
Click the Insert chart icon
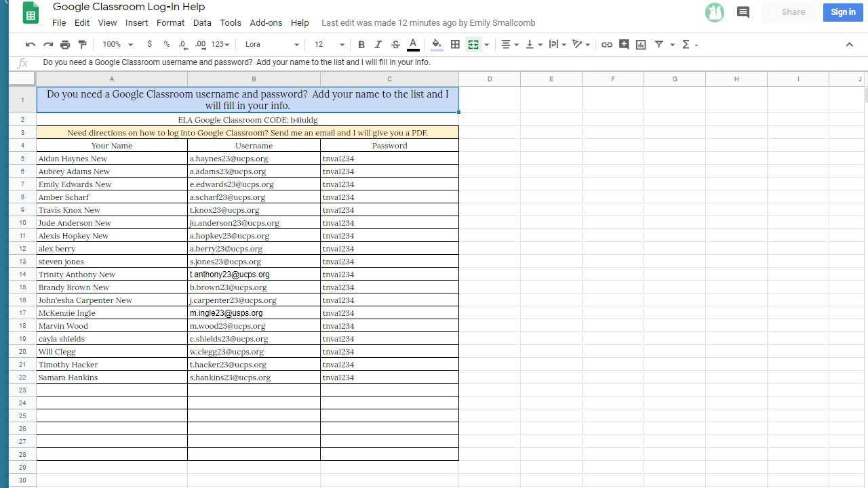point(641,44)
